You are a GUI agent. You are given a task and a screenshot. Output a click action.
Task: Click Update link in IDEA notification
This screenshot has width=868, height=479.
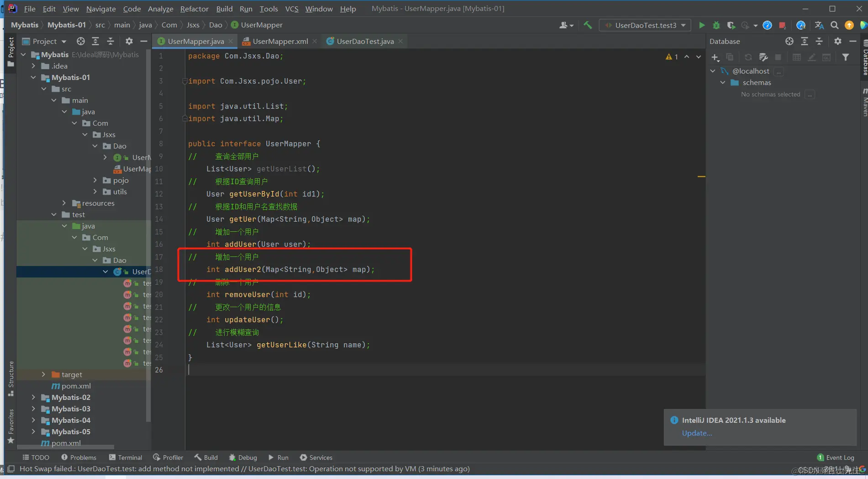pyautogui.click(x=697, y=433)
